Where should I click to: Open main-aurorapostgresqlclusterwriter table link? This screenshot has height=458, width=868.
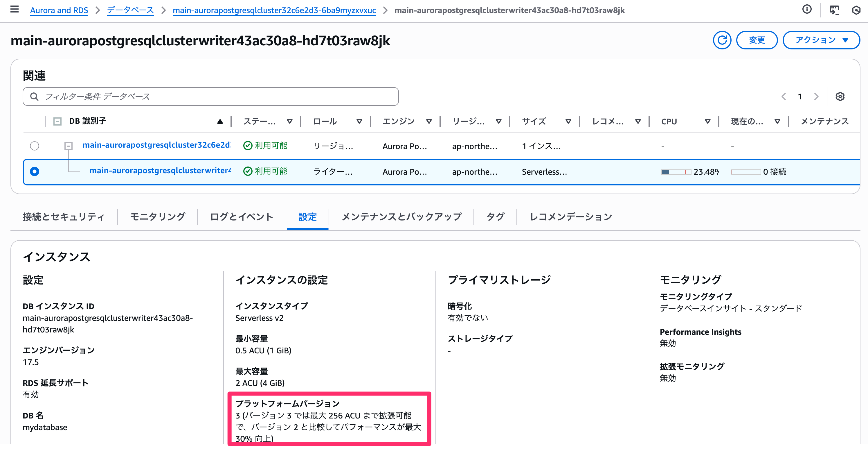(x=160, y=171)
